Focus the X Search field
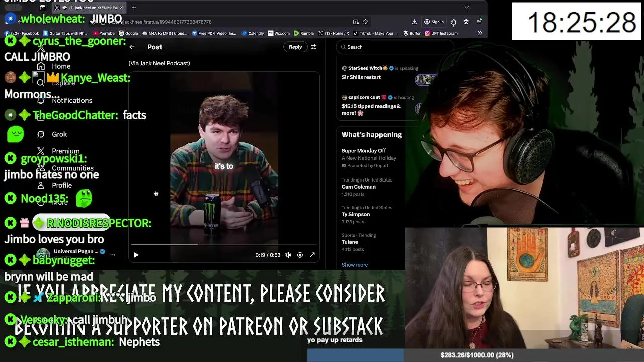The image size is (644, 362). (x=395, y=47)
